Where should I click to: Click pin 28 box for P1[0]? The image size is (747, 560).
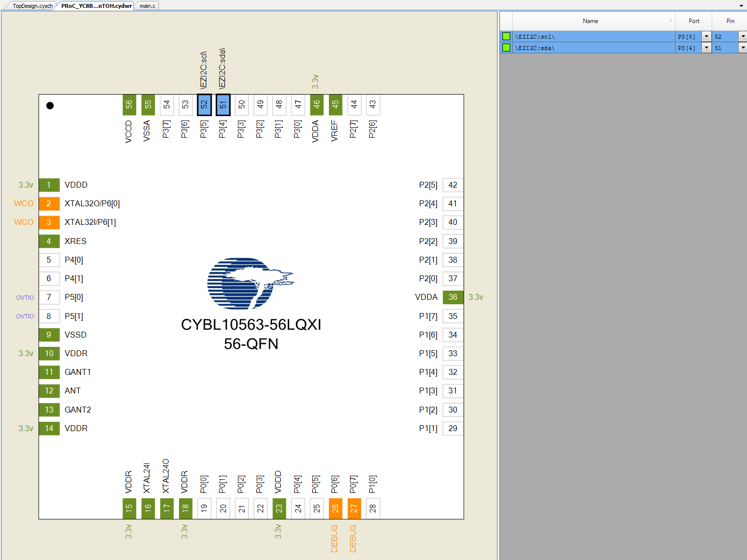tap(373, 509)
